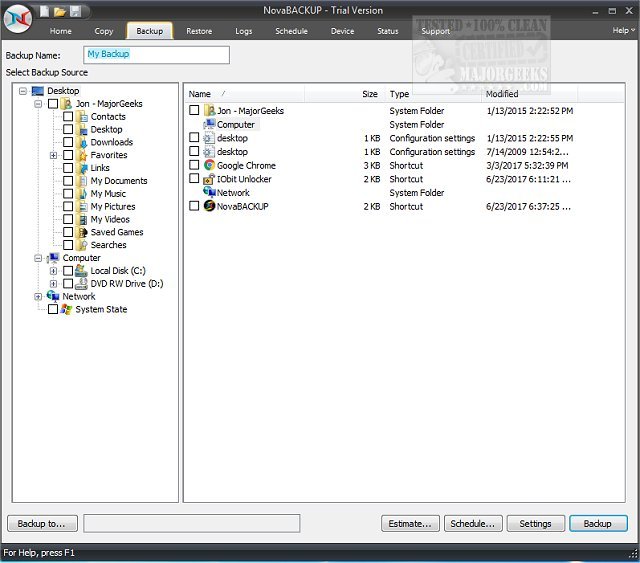Click the save disk toolbar icon
The width and height of the screenshot is (640, 563).
[x=76, y=11]
